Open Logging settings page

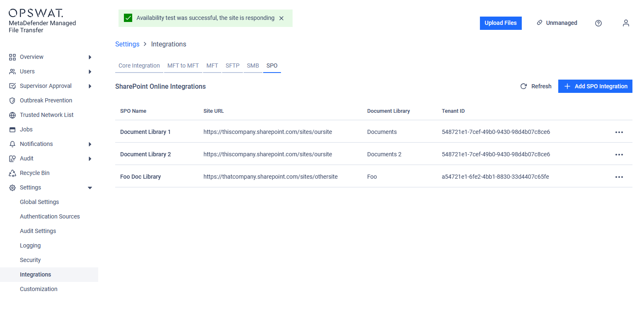[x=30, y=245]
